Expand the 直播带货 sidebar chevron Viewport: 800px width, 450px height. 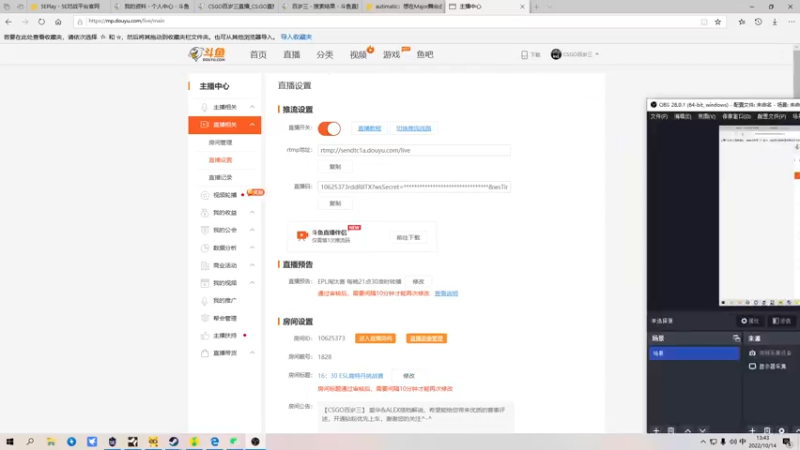252,353
